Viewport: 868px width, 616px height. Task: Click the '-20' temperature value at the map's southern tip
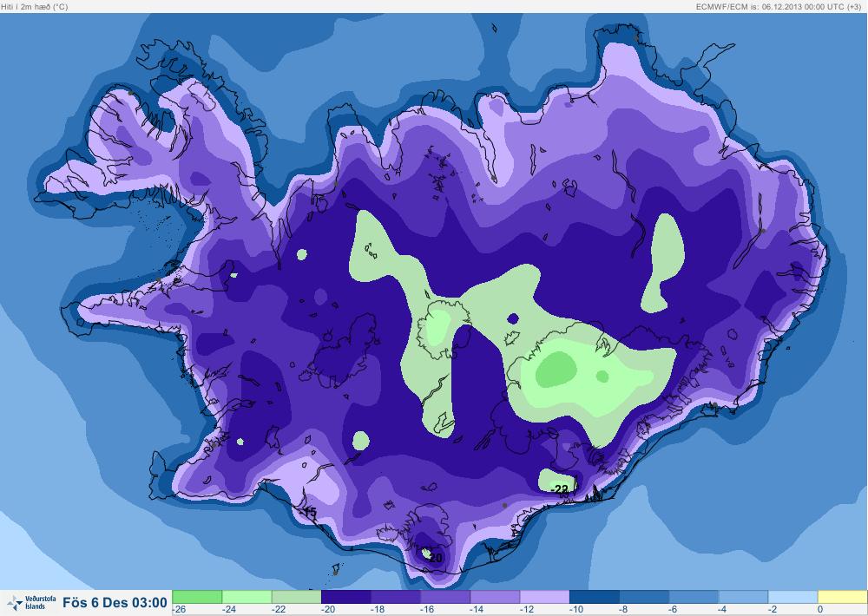[x=435, y=558]
